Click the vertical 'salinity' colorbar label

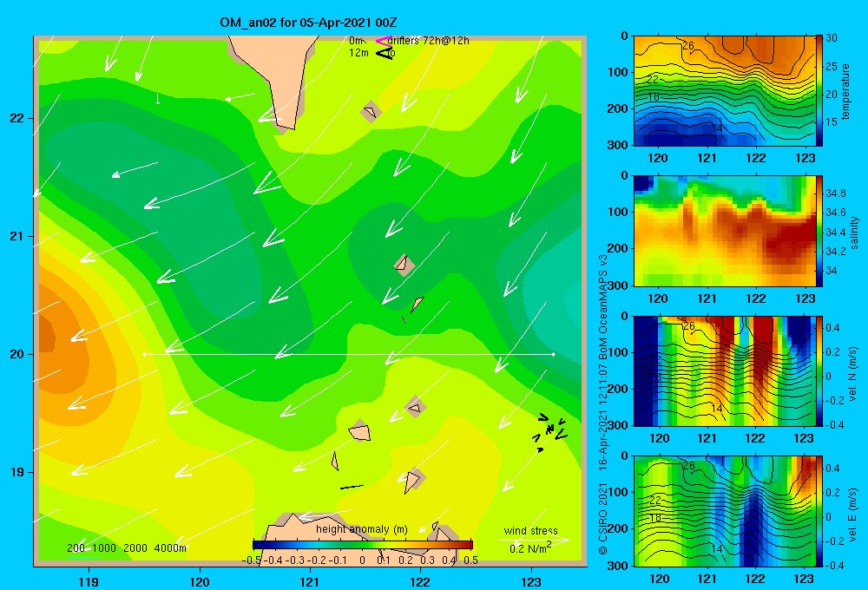pos(854,233)
